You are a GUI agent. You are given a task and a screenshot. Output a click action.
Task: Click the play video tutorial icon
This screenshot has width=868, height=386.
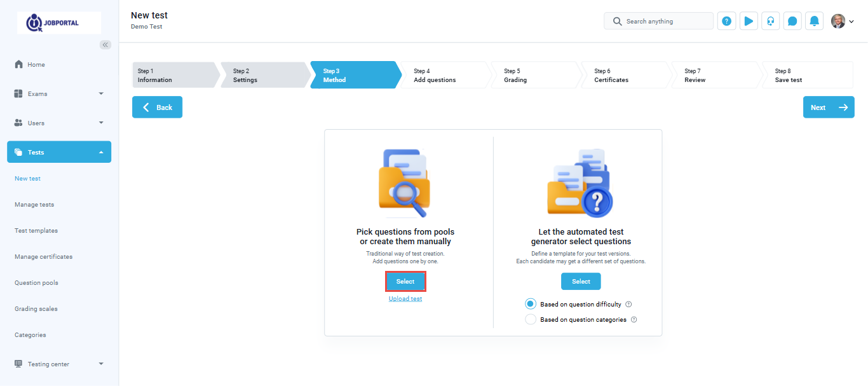point(749,21)
